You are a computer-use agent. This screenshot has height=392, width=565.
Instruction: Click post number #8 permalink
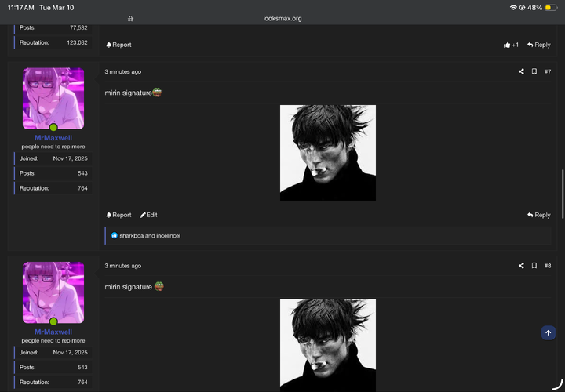[548, 266]
